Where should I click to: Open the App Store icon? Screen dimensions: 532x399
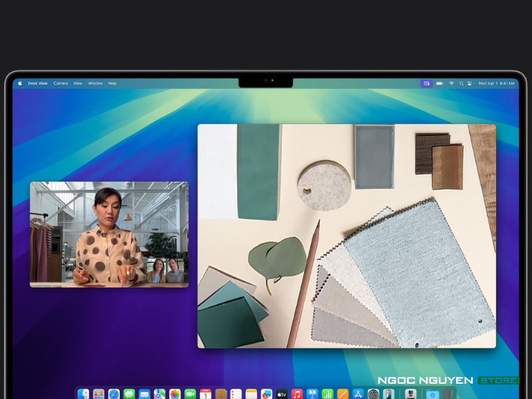(x=358, y=394)
